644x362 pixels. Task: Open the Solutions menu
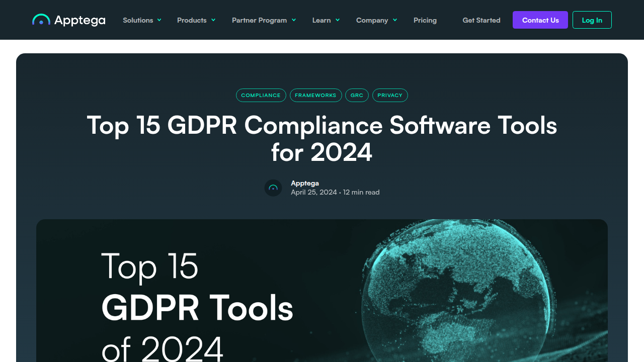coord(138,20)
